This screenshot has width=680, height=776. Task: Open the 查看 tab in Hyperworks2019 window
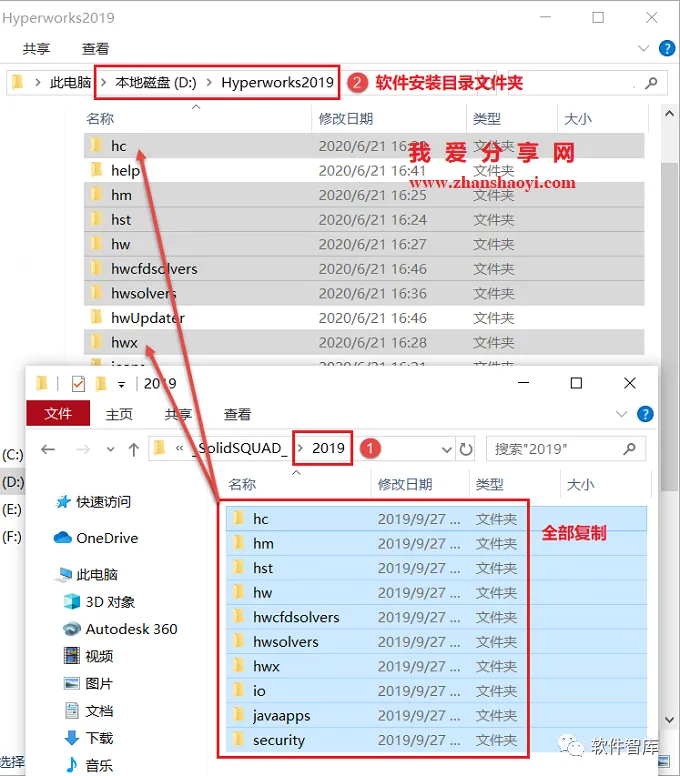coord(95,48)
